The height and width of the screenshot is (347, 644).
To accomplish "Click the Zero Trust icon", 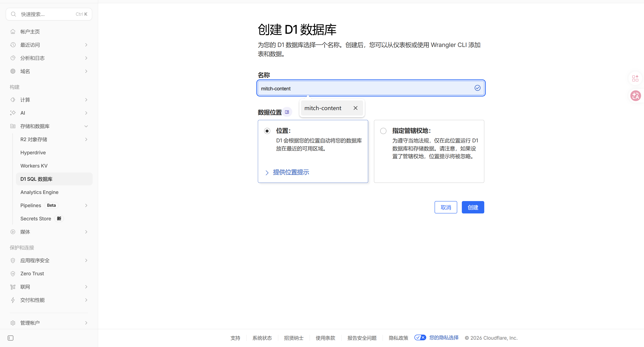I will [x=13, y=274].
